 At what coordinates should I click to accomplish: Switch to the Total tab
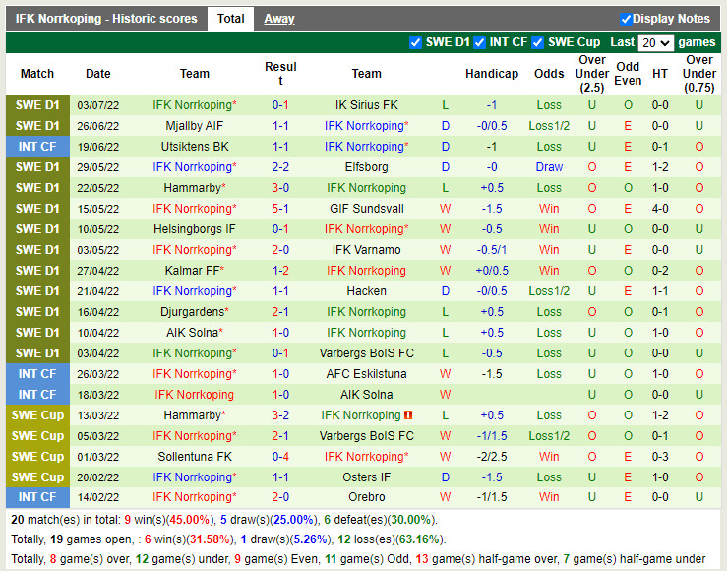(230, 19)
